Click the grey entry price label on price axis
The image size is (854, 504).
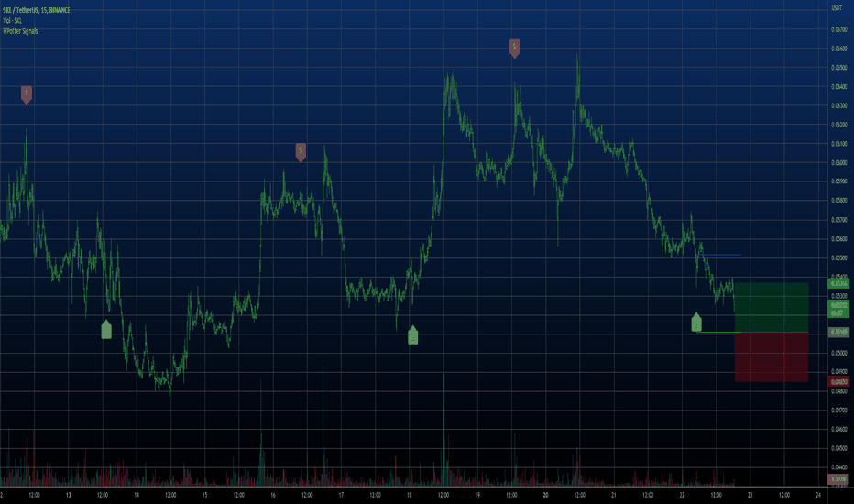coord(838,332)
